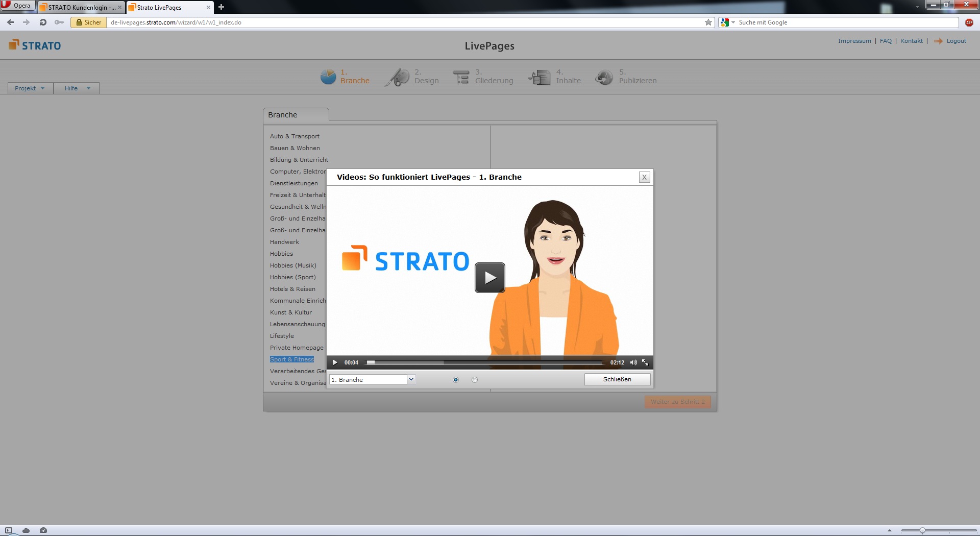Expand the Hilfe menu dropdown

(77, 88)
